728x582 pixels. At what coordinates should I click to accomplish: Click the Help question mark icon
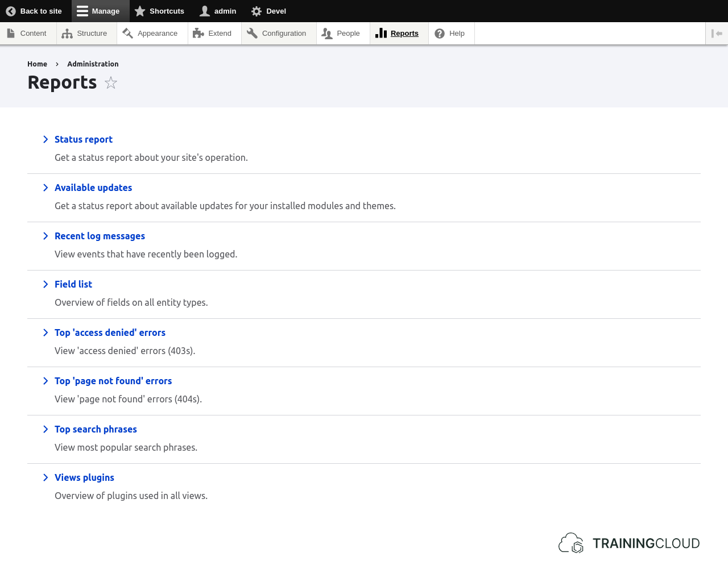[x=440, y=34]
